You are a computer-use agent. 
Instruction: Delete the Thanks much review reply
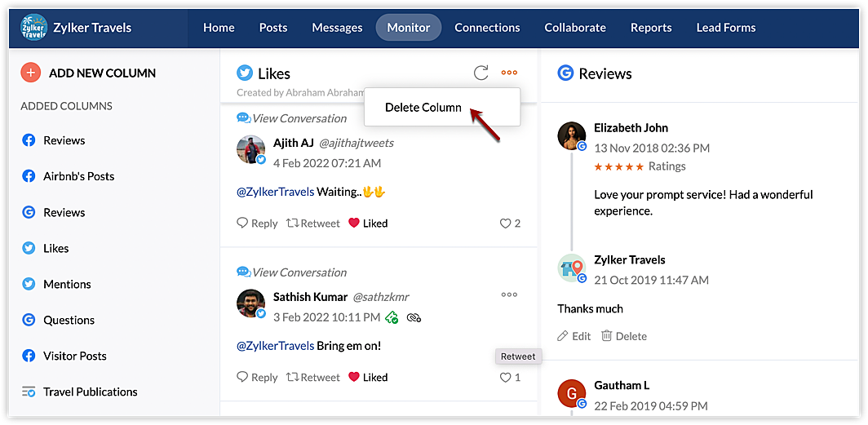(624, 336)
